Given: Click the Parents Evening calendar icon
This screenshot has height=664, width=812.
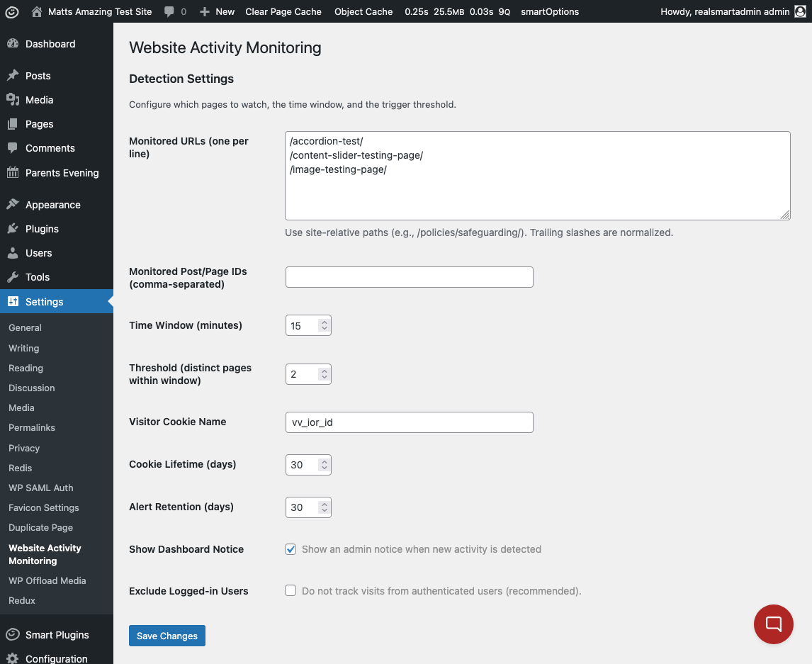Looking at the screenshot, I should point(13,173).
